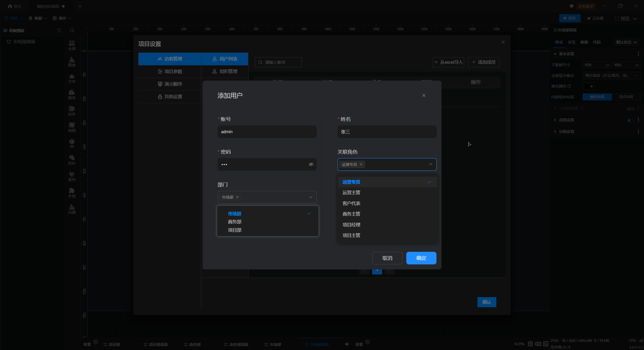Remove the 运营专员 role tag

click(361, 164)
